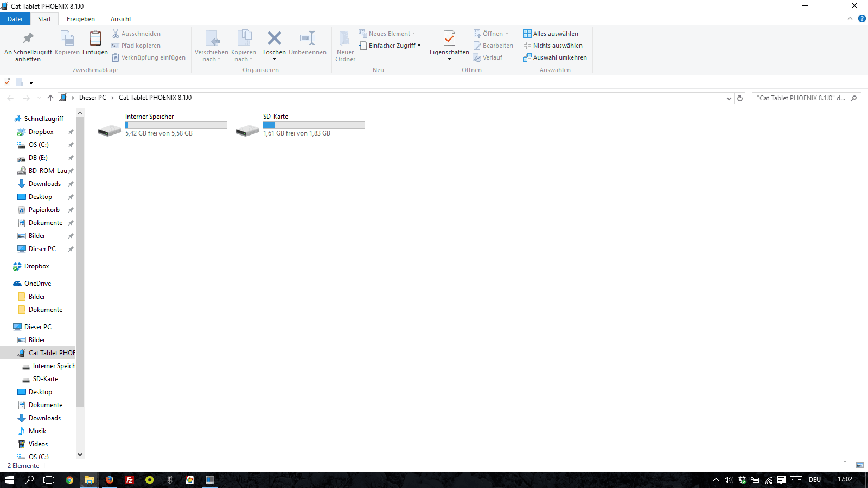Click the Eigenschaften properties icon

pos(449,38)
